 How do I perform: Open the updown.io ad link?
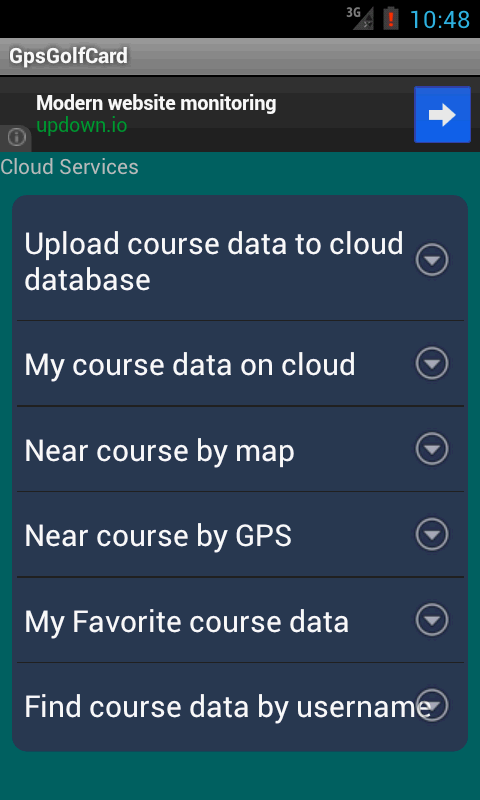coord(82,126)
